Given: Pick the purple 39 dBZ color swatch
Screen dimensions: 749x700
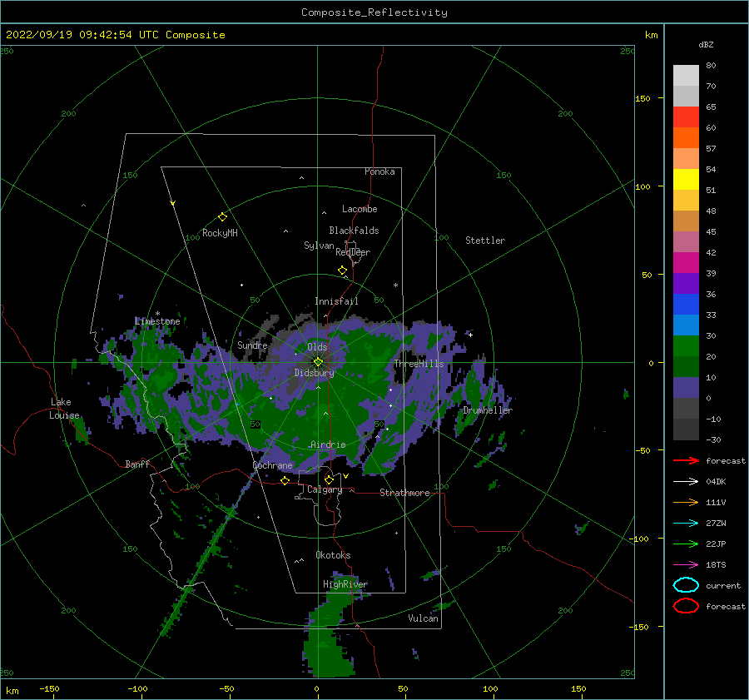Looking at the screenshot, I should click(x=686, y=283).
